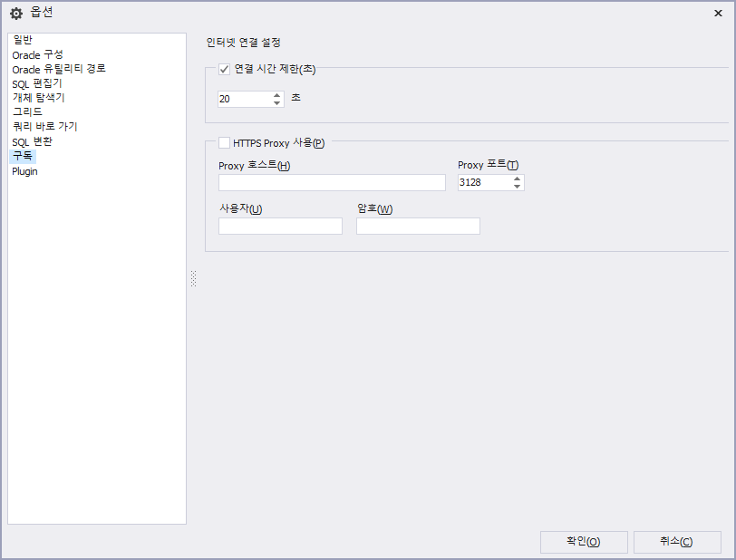
Task: Open the Plugin settings page
Action: (x=24, y=170)
